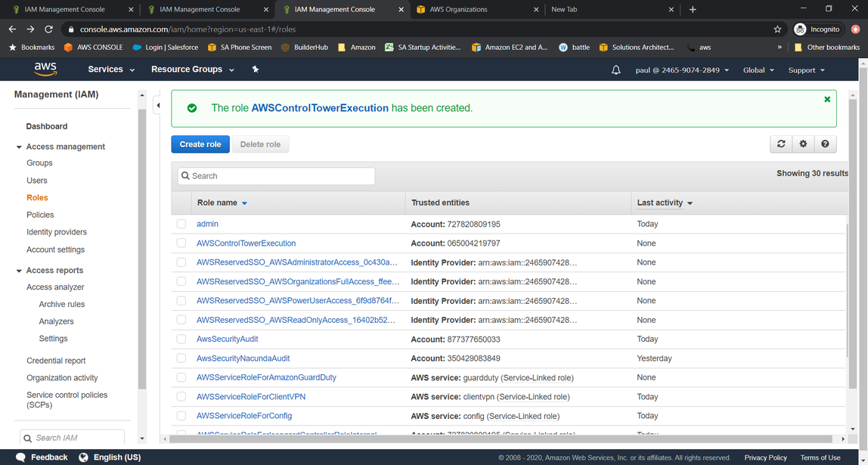Click the Create role button
This screenshot has height=465, width=868.
[x=200, y=144]
